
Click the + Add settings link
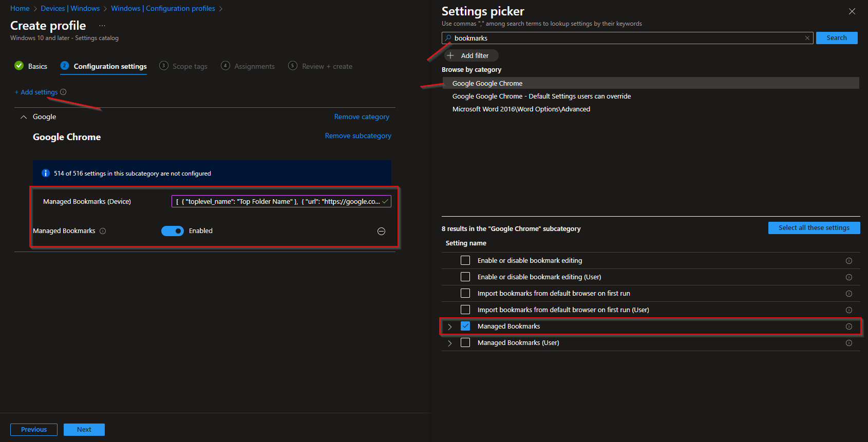pyautogui.click(x=36, y=92)
